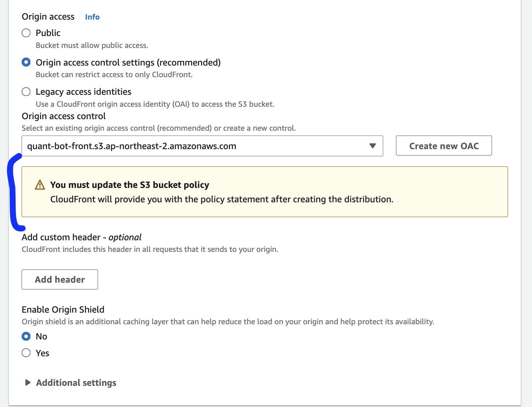532x407 pixels.
Task: Click the 'You must update the S3 bucket policy' heading
Action: pyautogui.click(x=130, y=185)
